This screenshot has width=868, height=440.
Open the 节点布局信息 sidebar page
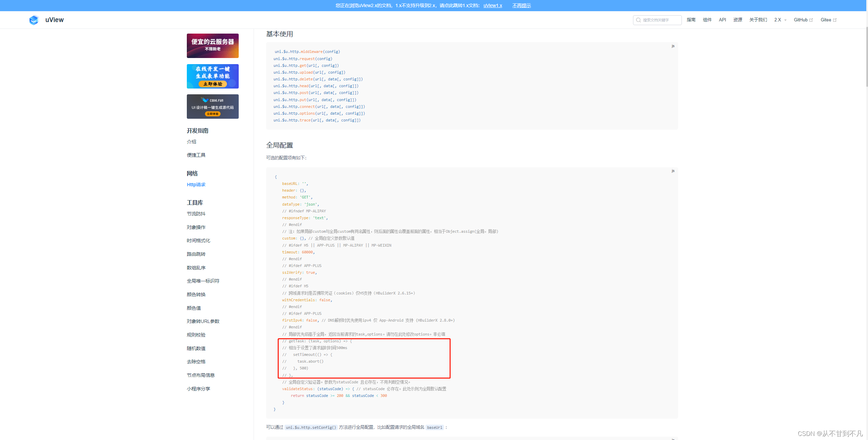click(x=201, y=375)
